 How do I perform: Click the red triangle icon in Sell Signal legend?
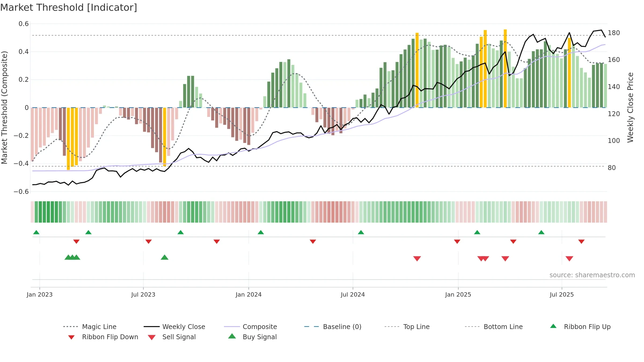pos(152,338)
